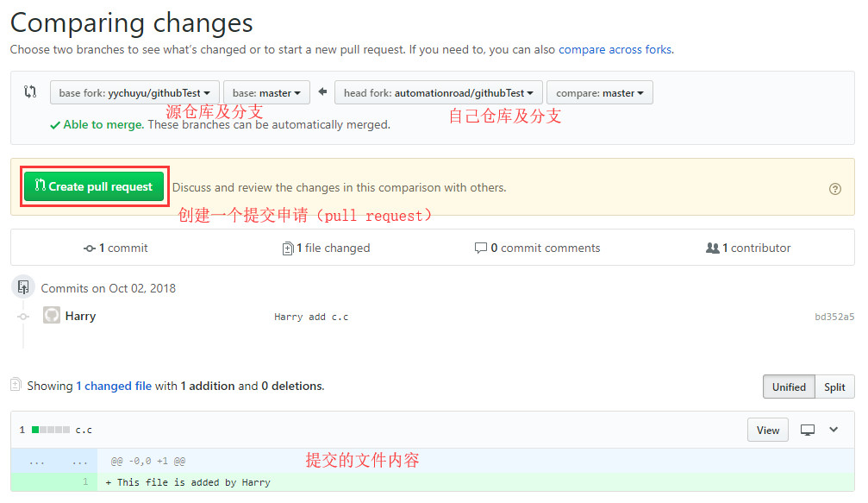Follow the compare across forks link

click(615, 49)
